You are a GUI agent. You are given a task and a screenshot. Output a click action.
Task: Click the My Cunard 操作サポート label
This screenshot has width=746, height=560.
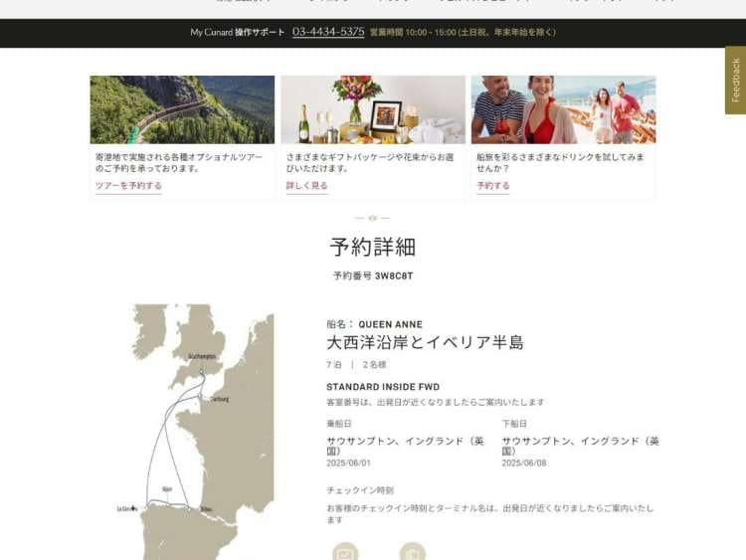tap(237, 33)
